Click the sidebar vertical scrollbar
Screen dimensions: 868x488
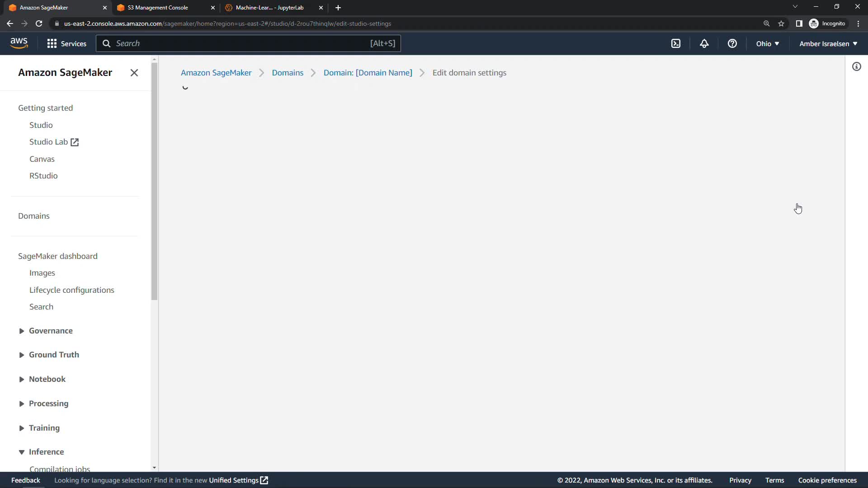[154, 181]
